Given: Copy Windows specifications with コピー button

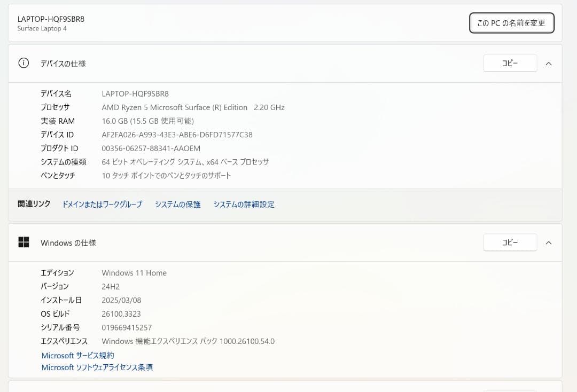Looking at the screenshot, I should click(x=510, y=242).
